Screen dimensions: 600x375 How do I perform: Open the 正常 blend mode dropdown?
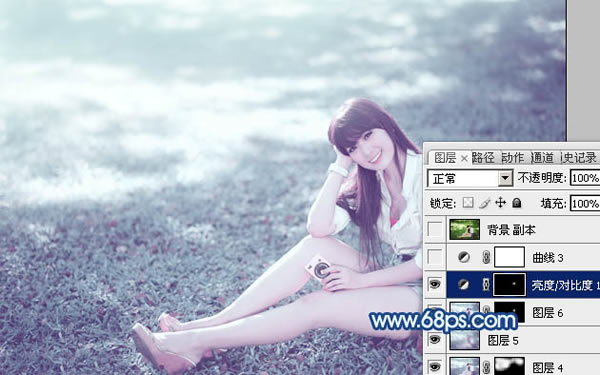470,178
